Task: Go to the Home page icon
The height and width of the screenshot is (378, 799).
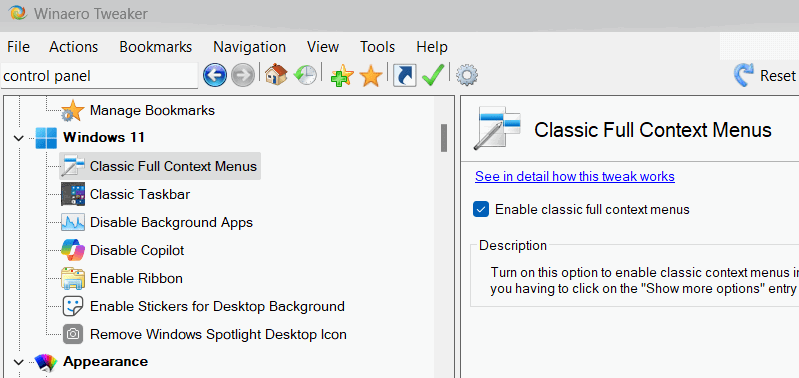Action: click(x=276, y=75)
